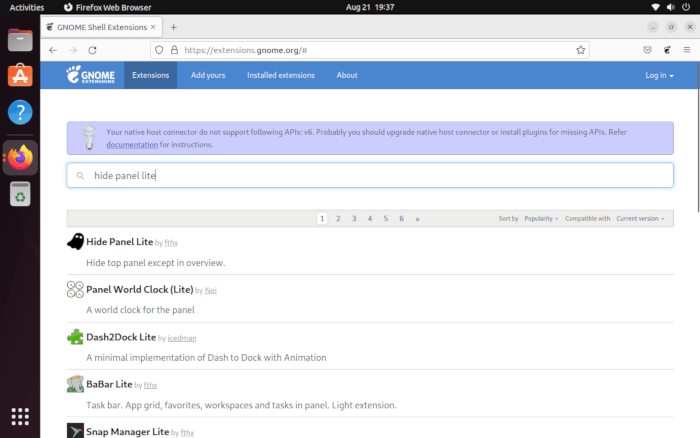The width and height of the screenshot is (700, 438).
Task: Open the Current version compatibility dropdown
Action: coord(640,219)
